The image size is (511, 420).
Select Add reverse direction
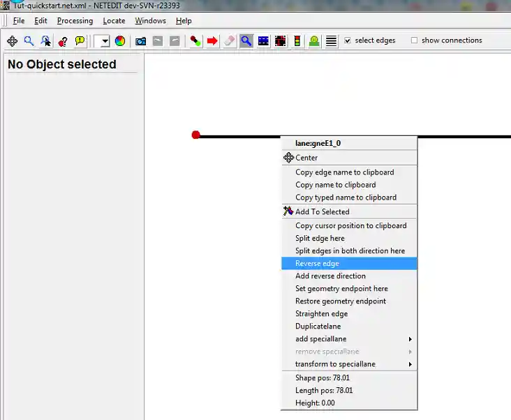pos(349,276)
